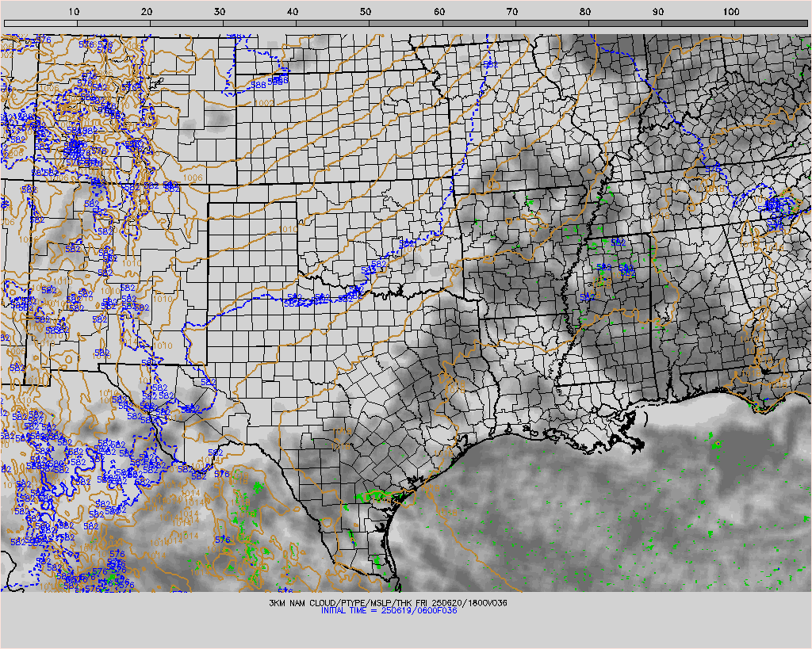The image size is (812, 649).
Task: Click the legend swatch between 70 and 80
Action: pos(552,23)
